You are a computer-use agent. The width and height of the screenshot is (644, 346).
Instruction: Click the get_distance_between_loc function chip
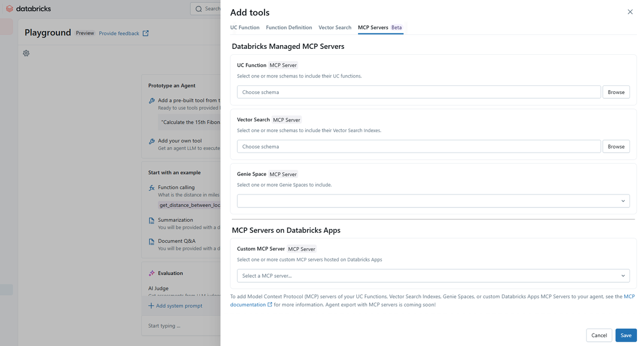point(189,205)
